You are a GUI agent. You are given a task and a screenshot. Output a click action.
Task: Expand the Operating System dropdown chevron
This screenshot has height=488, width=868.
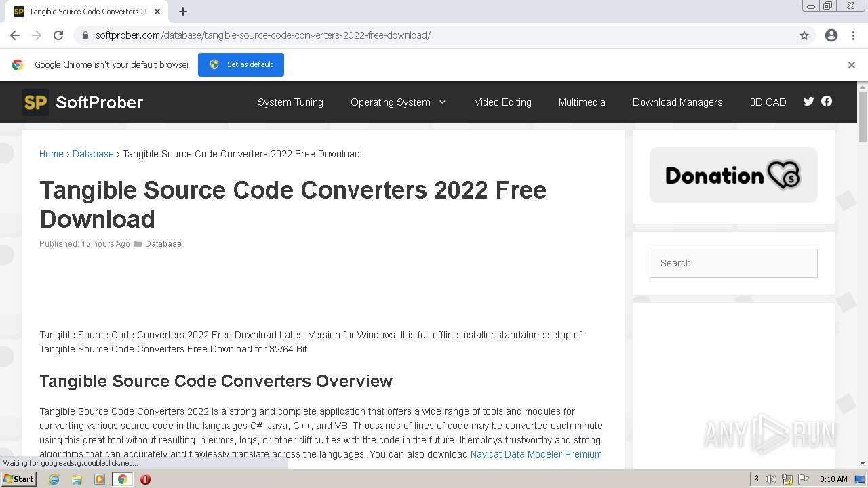[443, 102]
